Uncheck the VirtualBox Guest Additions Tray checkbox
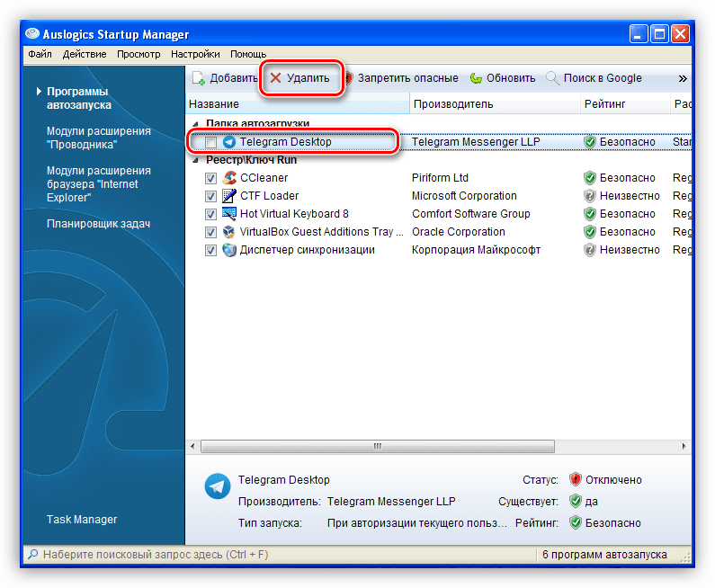 210,233
